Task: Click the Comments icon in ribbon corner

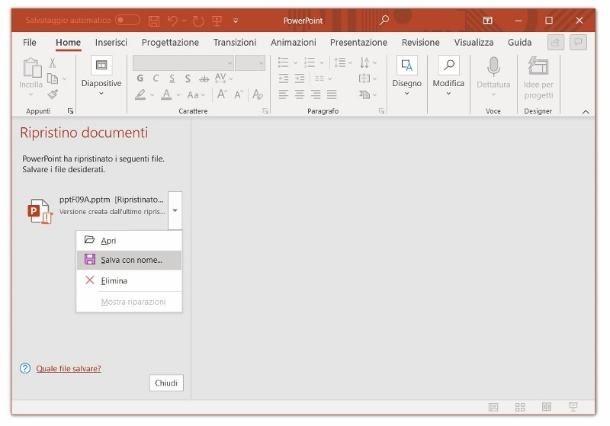Action: (578, 42)
